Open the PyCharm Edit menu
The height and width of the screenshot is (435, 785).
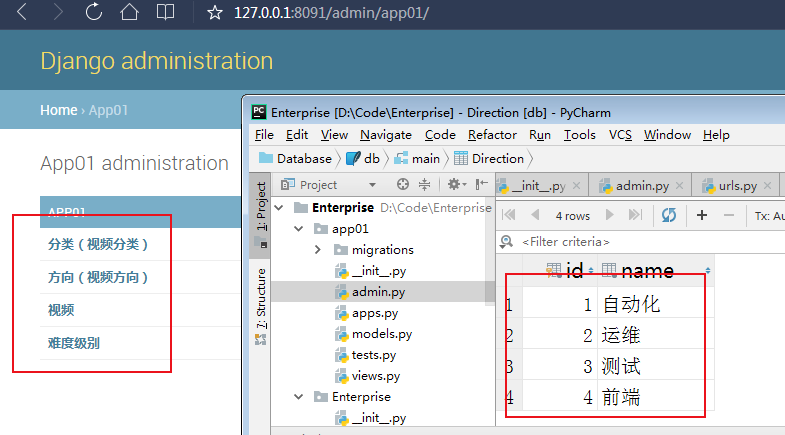[x=297, y=135]
